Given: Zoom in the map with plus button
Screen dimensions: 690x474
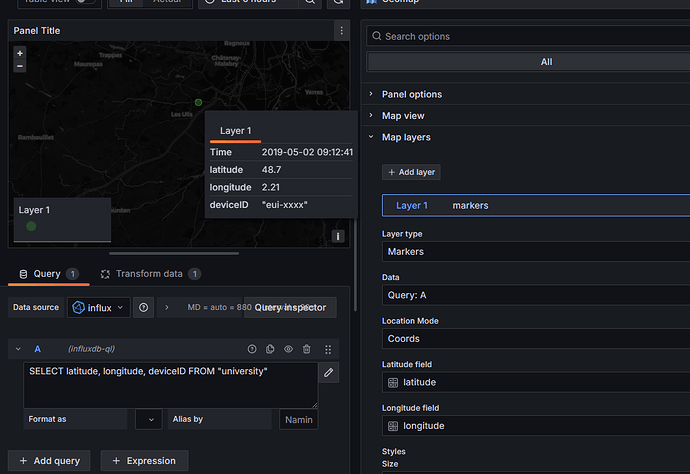Looking at the screenshot, I should [20, 53].
